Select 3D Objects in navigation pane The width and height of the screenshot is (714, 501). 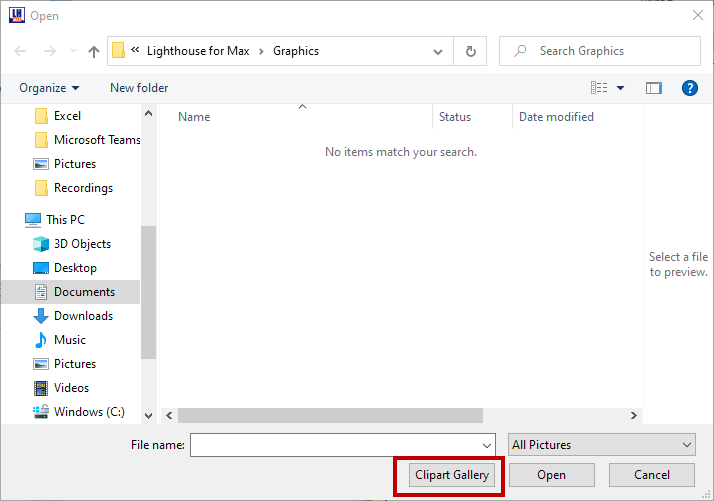click(x=82, y=244)
